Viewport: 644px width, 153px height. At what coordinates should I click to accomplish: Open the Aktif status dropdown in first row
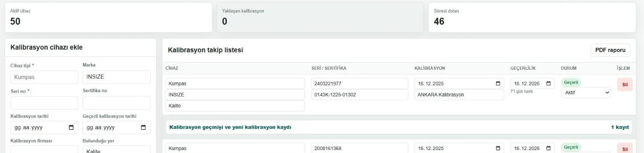point(586,93)
